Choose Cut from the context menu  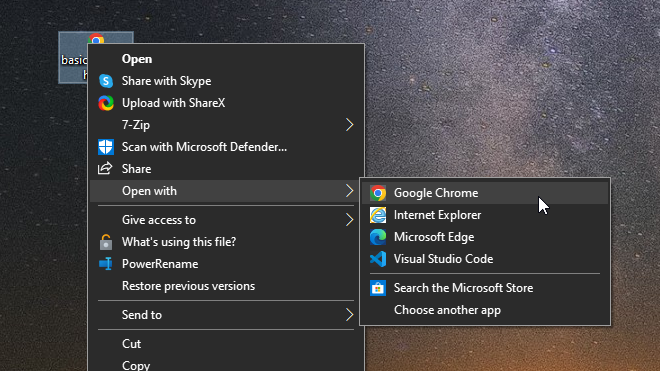pos(226,344)
